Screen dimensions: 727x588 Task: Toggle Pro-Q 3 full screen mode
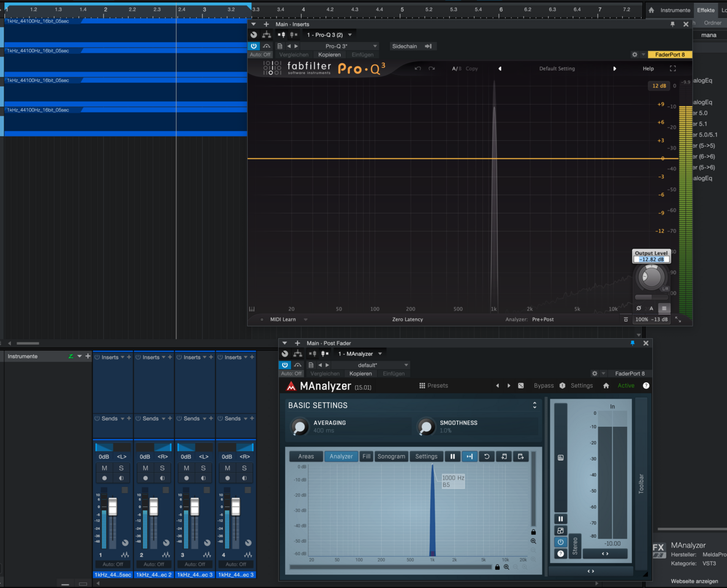[673, 69]
